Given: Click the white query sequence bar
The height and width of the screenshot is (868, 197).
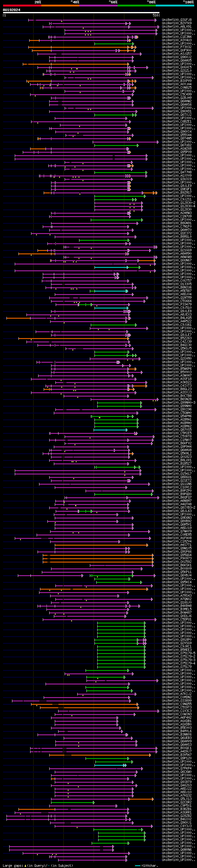Looking at the screenshot, I should 81,12.
